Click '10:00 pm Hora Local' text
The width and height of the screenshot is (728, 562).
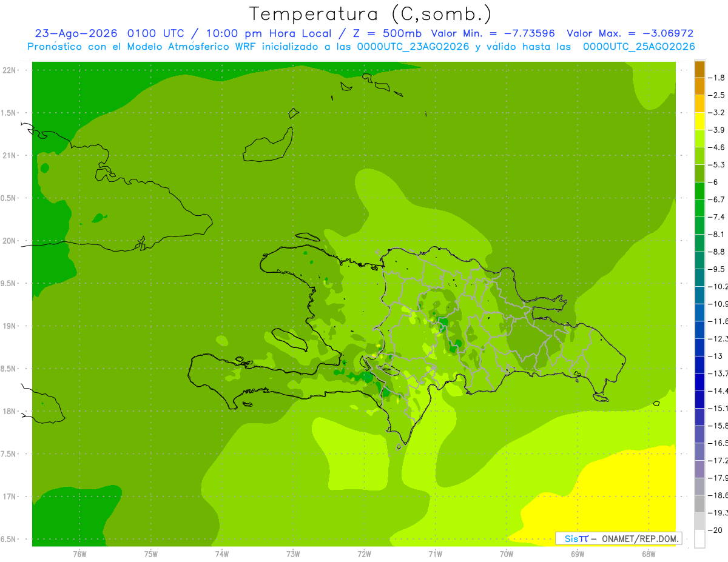tap(269, 33)
